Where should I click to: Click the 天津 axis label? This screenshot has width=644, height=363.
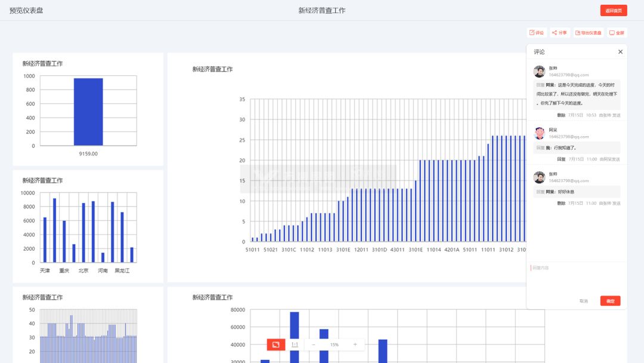coord(45,270)
